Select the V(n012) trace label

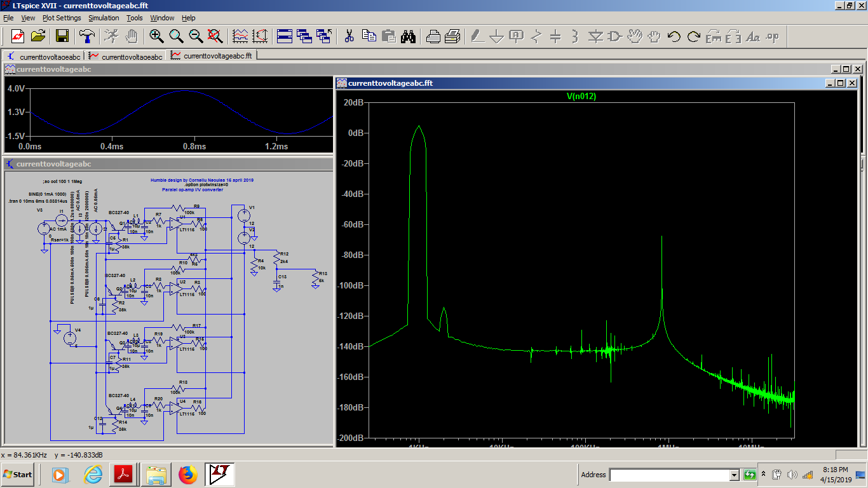coord(581,97)
